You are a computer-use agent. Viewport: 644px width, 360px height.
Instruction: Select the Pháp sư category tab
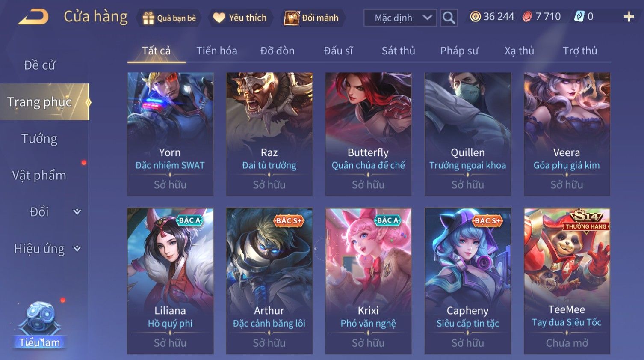459,51
